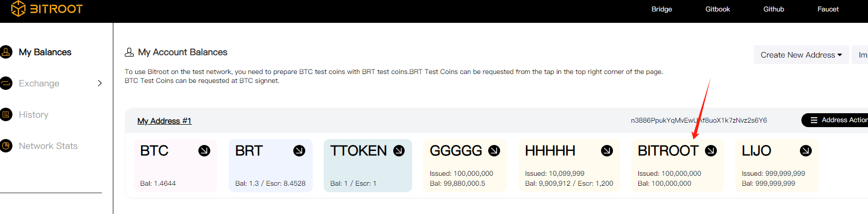This screenshot has height=214, width=868.
Task: Open the Gitbook documentation link
Action: pyautogui.click(x=717, y=9)
